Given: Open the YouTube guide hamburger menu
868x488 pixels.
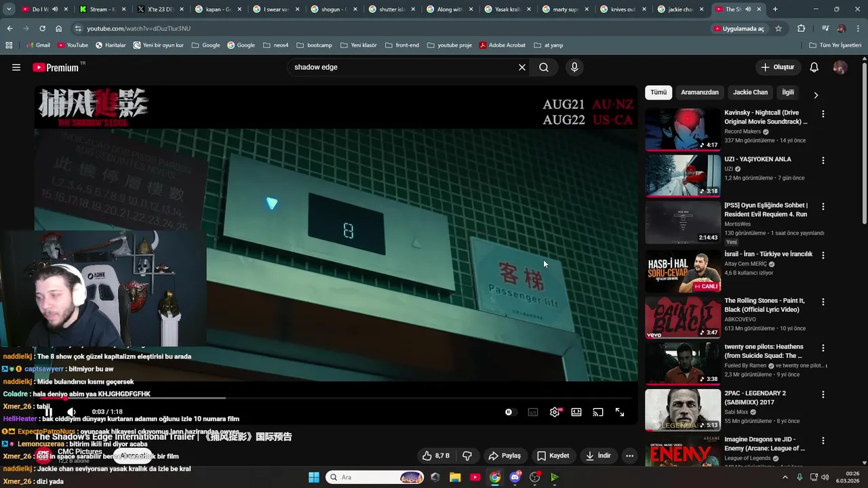Looking at the screenshot, I should 16,67.
